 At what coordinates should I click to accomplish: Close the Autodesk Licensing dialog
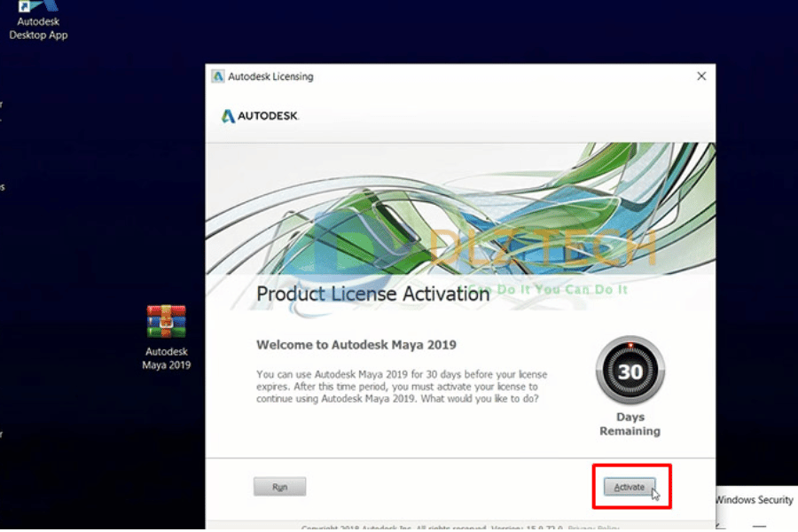(x=701, y=76)
